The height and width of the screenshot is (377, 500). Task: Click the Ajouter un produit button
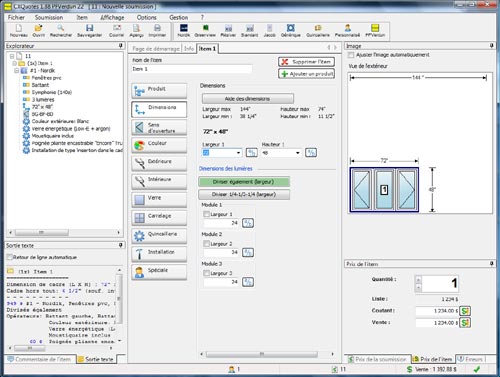(306, 74)
